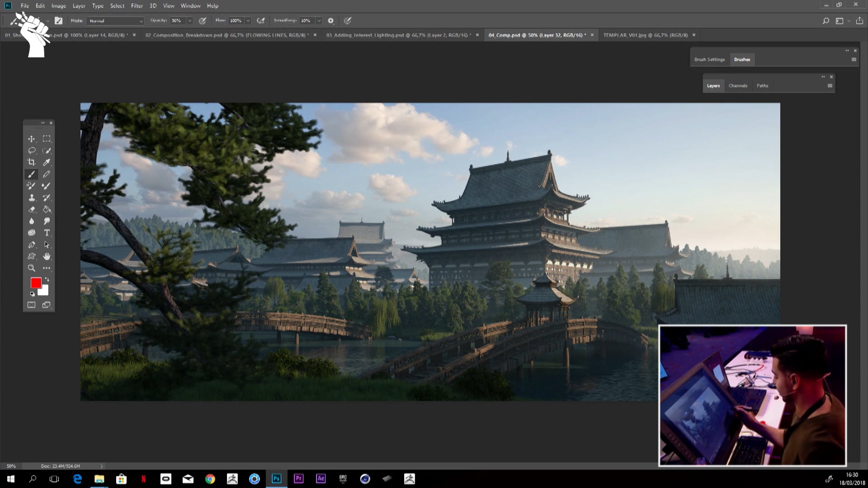
Task: Select the Eraser tool
Action: 32,209
